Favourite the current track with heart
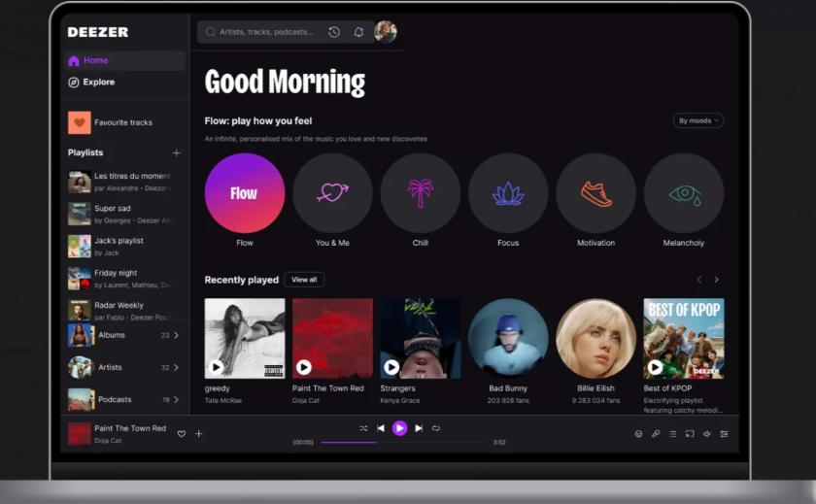 coord(181,434)
